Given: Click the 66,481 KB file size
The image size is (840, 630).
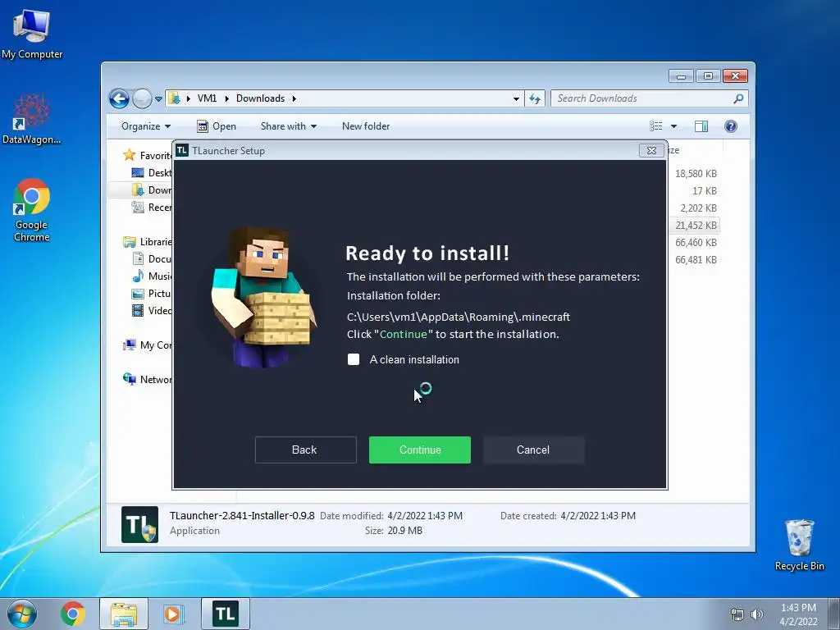Looking at the screenshot, I should (696, 259).
